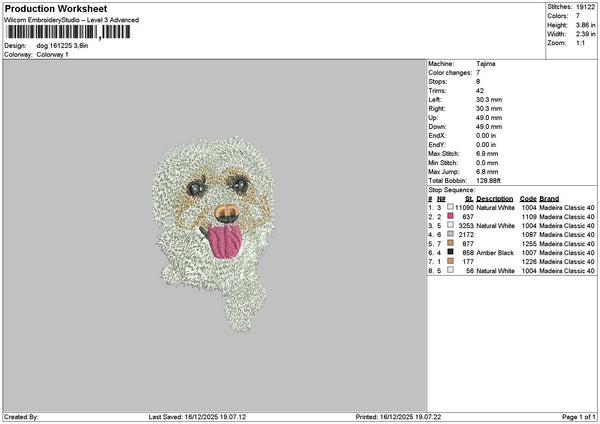
Task: Click the 'Brand' column header
Action: [x=549, y=199]
